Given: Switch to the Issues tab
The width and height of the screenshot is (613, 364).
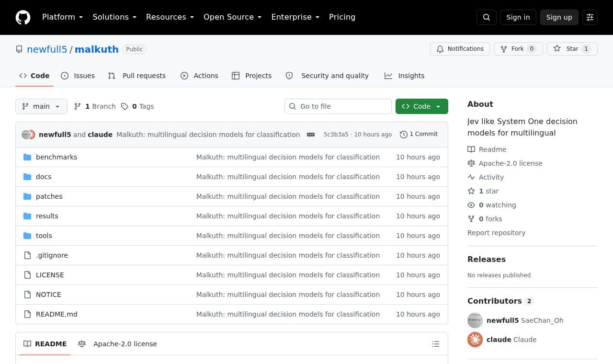Looking at the screenshot, I should click(78, 76).
